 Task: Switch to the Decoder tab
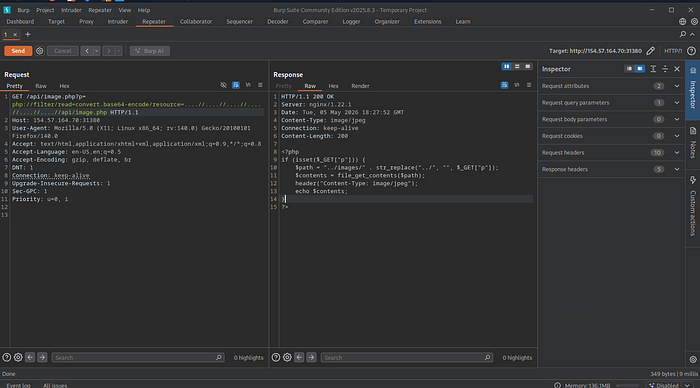pos(278,21)
